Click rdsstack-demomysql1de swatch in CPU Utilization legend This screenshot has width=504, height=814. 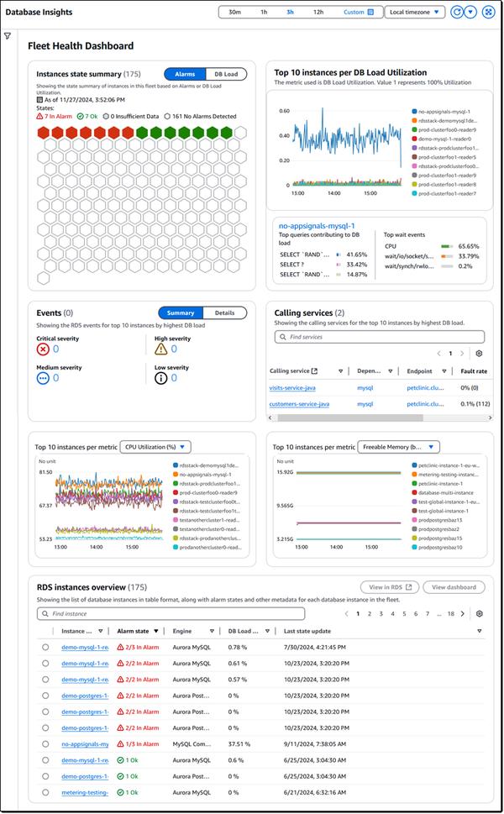[x=176, y=465]
